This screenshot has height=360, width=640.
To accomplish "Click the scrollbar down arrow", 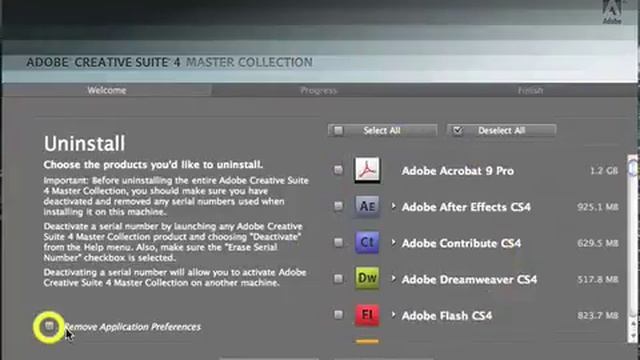I will 633,336.
